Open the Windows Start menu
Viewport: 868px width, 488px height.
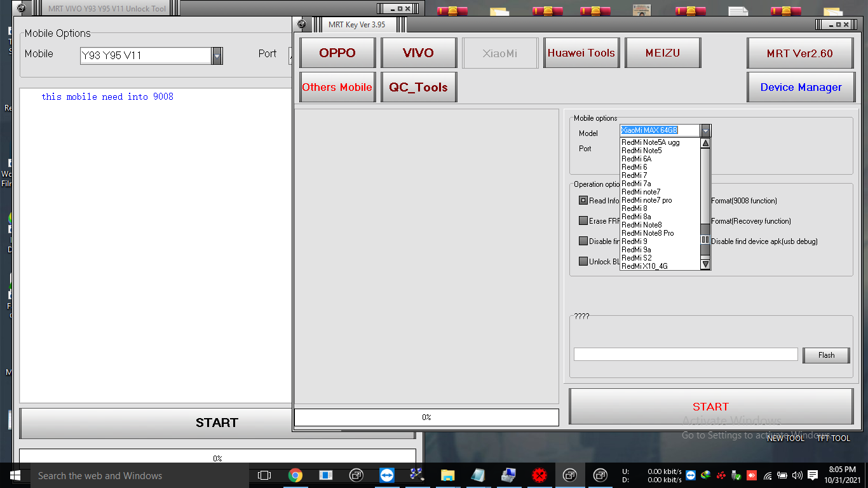(15, 475)
